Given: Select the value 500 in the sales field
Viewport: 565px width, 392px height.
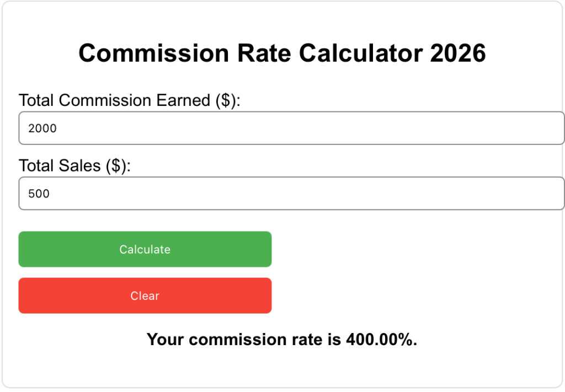Looking at the screenshot, I should click(x=39, y=194).
